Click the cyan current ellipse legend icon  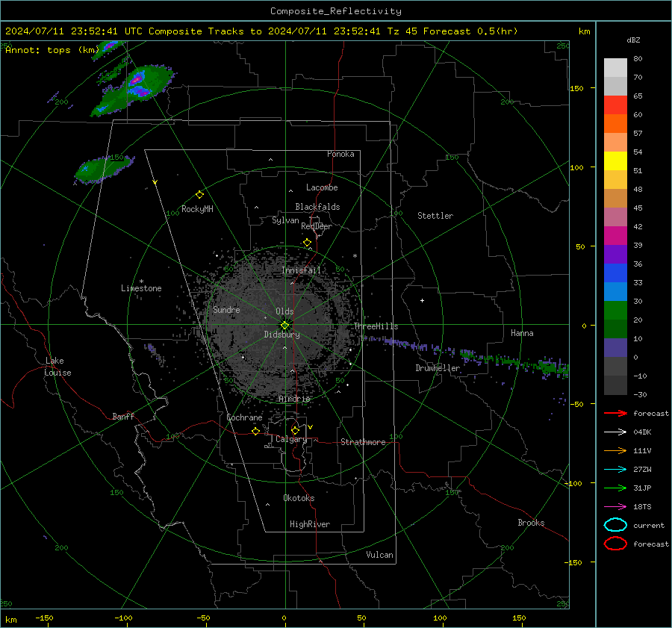coord(615,525)
